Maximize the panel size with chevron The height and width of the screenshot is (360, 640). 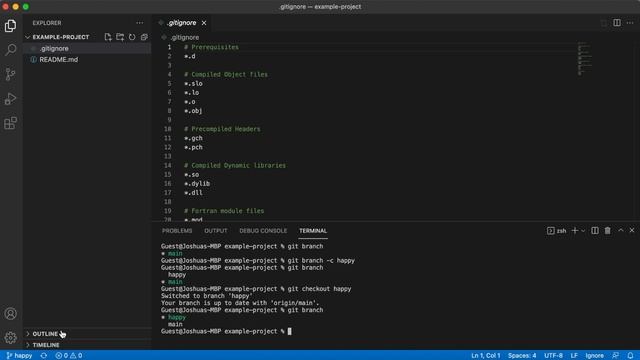(621, 231)
